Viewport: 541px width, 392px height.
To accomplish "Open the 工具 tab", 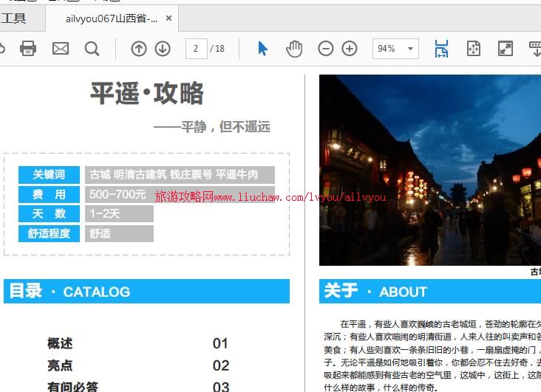I will 13,18.
